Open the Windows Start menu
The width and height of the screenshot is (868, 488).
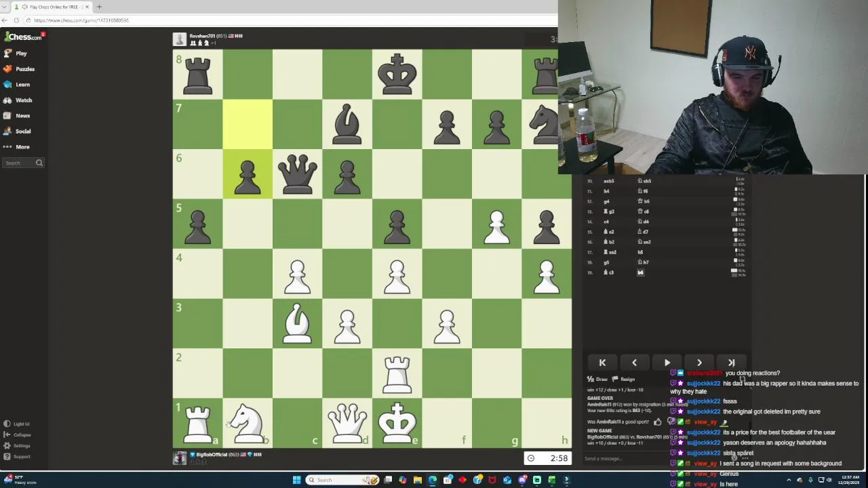(296, 480)
